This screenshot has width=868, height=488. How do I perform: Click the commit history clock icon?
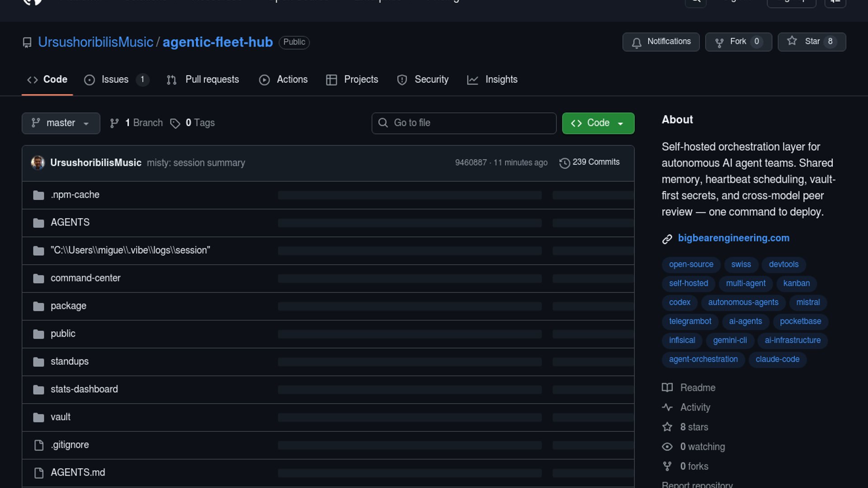pyautogui.click(x=564, y=163)
